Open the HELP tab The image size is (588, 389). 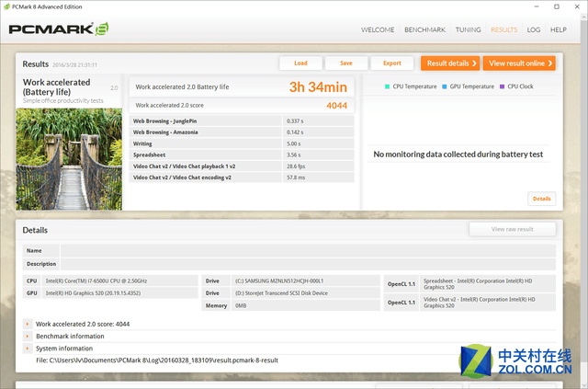pyautogui.click(x=558, y=29)
